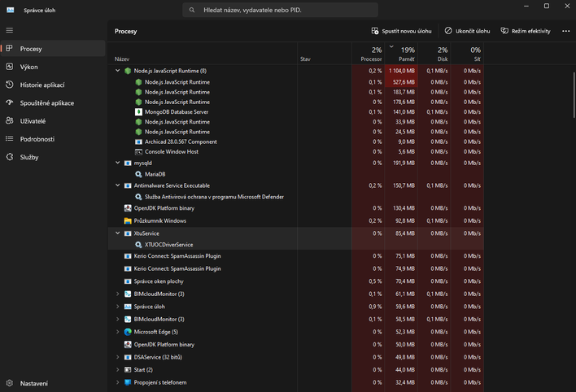Open the Výkon page
This screenshot has width=576, height=392.
[53, 67]
